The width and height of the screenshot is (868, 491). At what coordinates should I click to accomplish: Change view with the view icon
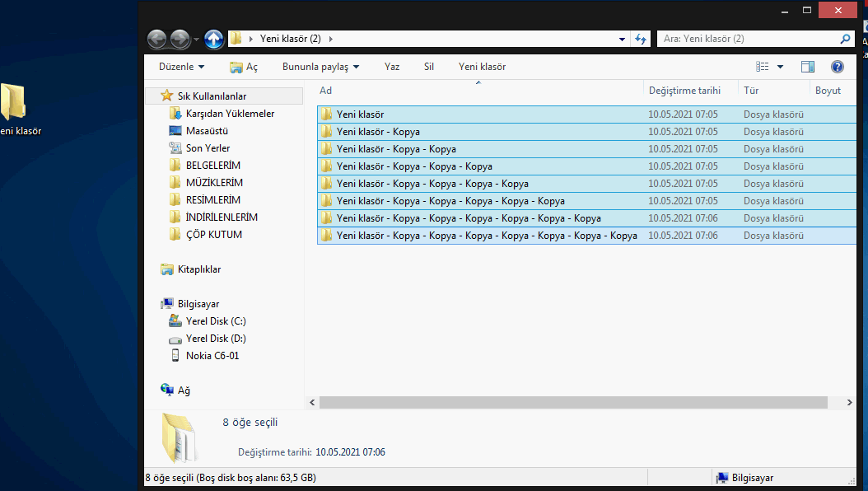763,67
